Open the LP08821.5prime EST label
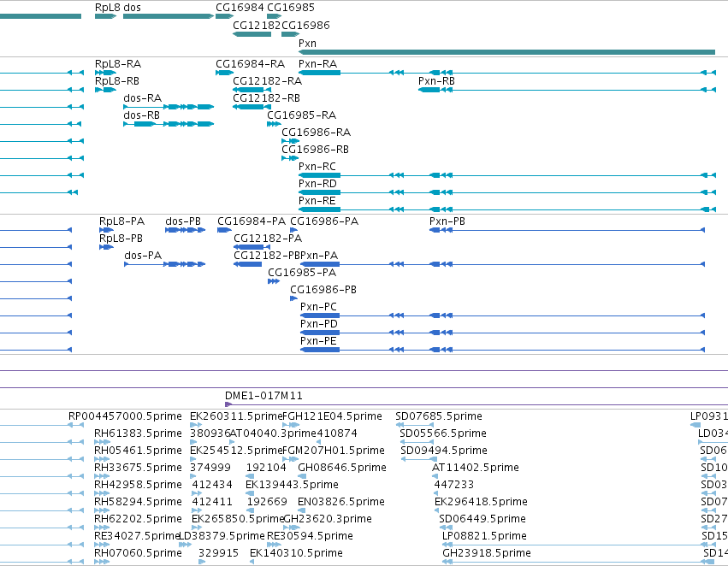 tap(485, 536)
